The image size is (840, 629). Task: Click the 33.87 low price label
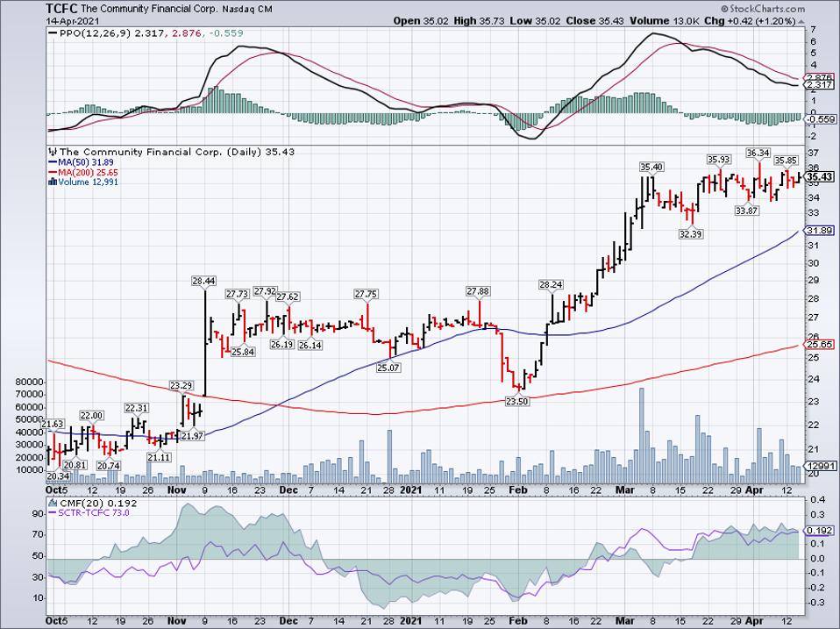point(746,211)
